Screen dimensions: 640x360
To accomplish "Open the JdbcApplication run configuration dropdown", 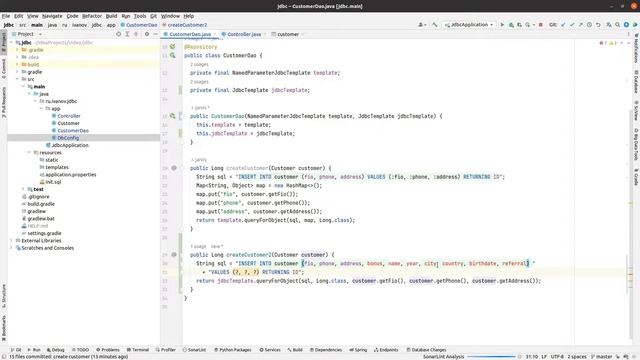I will [x=469, y=25].
